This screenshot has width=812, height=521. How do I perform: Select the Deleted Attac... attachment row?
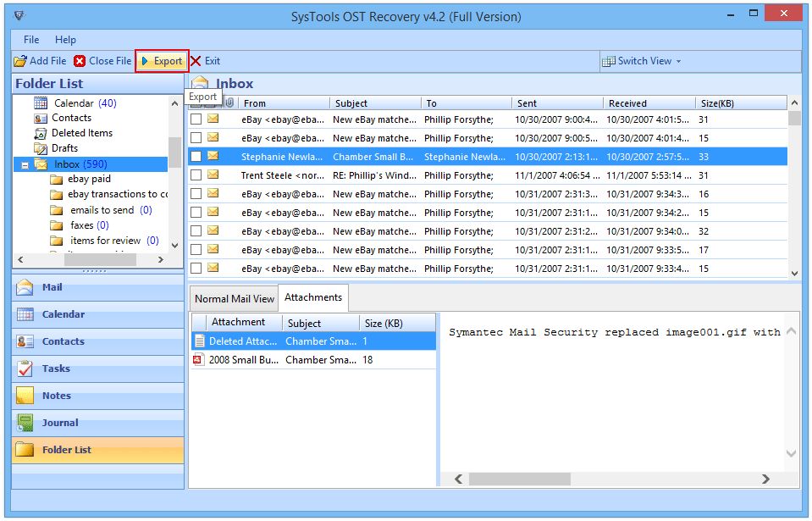pos(314,341)
